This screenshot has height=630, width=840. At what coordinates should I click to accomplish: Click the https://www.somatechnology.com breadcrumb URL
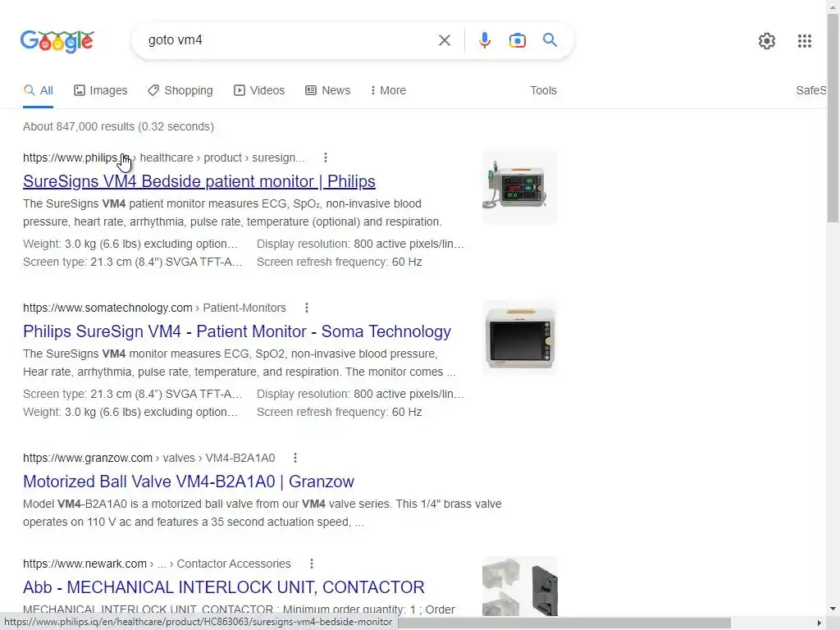(x=107, y=308)
